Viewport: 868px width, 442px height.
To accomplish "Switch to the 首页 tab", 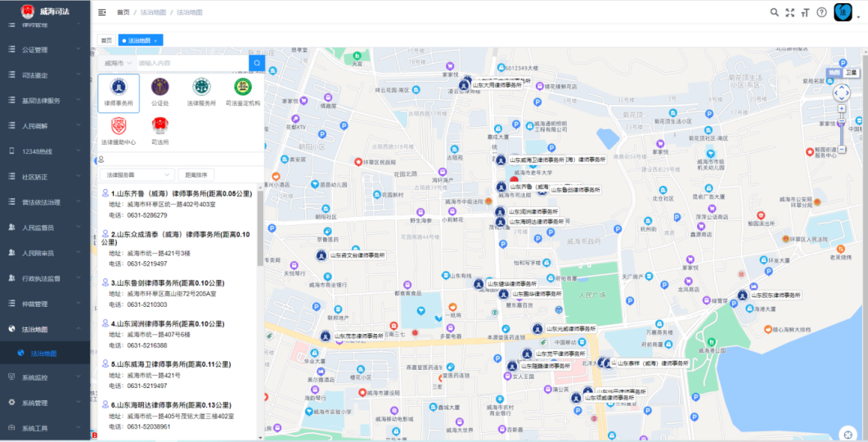I will click(106, 40).
